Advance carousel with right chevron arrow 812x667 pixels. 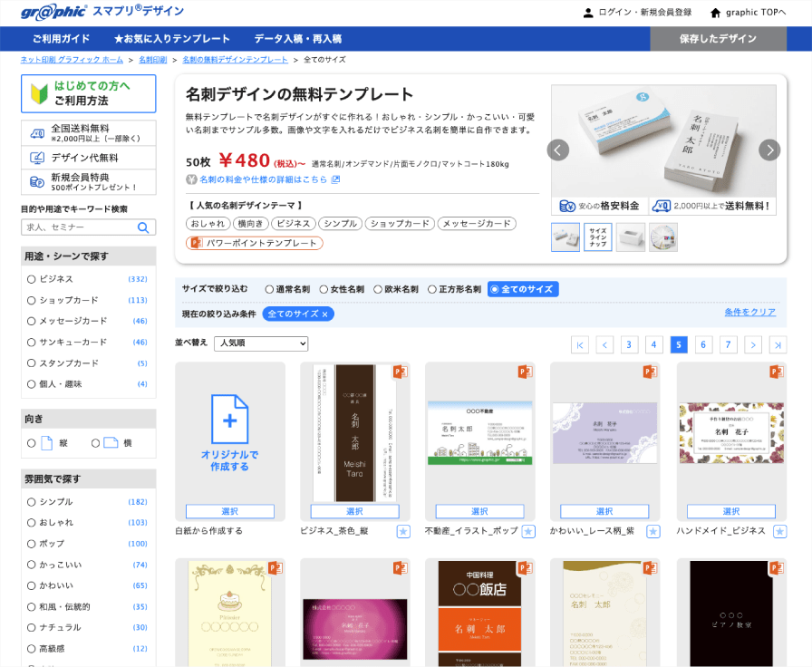[769, 150]
